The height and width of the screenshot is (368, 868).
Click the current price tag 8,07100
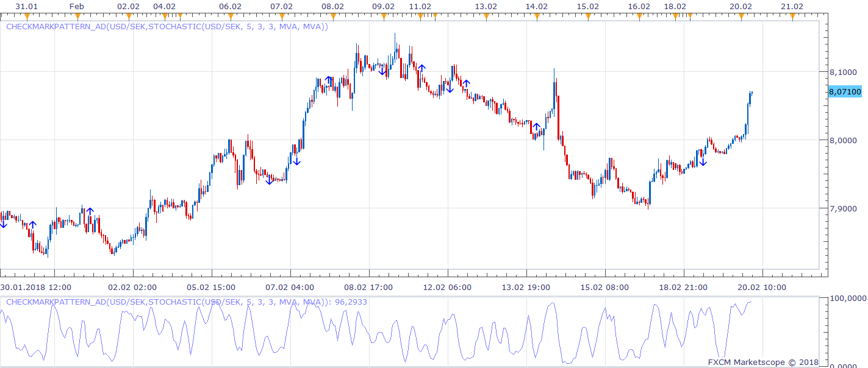pos(845,91)
